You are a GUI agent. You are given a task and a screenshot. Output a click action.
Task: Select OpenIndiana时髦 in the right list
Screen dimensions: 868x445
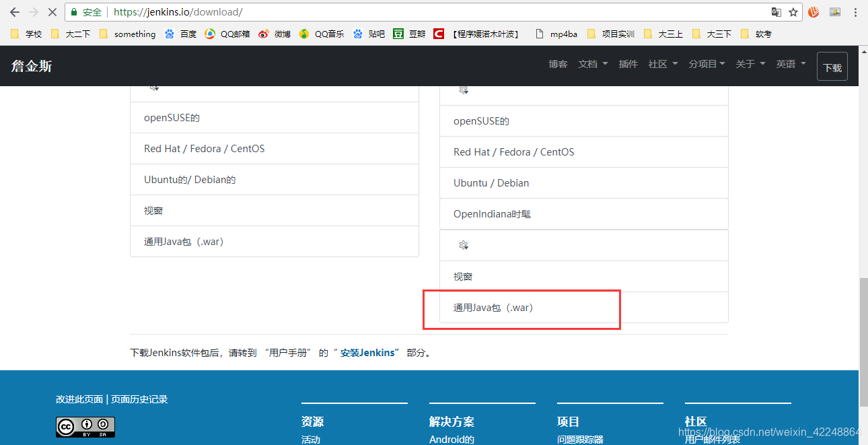tap(584, 214)
